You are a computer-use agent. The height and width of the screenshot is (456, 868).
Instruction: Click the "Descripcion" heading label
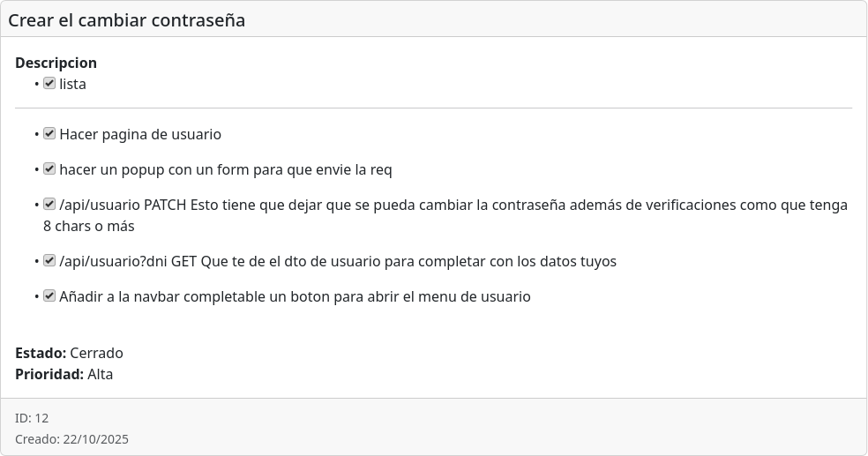[56, 63]
